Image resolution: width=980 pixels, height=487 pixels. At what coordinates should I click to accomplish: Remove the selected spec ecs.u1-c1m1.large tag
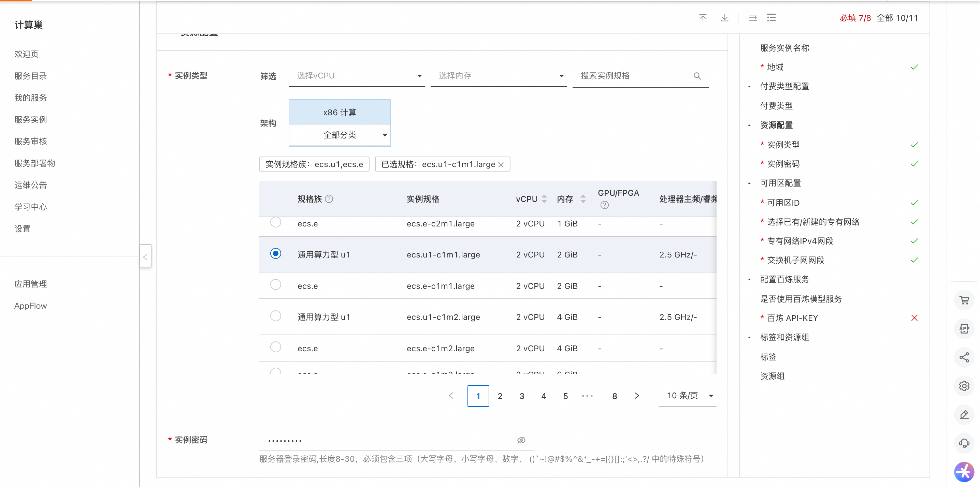501,165
